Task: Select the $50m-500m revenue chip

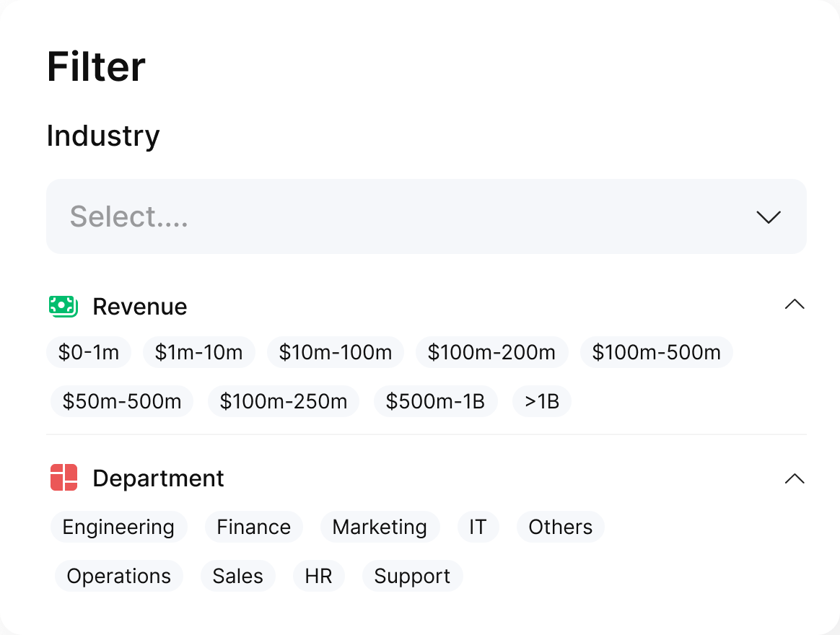Action: pyautogui.click(x=121, y=401)
